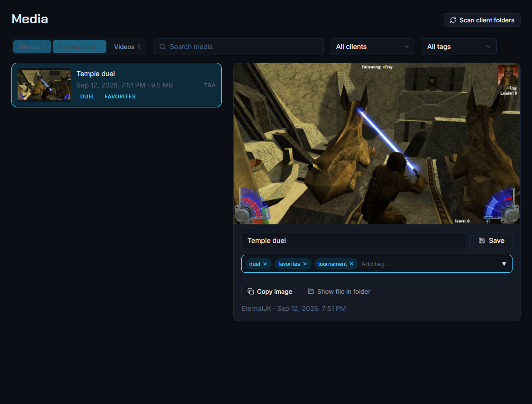Remove the duel tag chip
Image resolution: width=532 pixels, height=404 pixels.
[265, 264]
